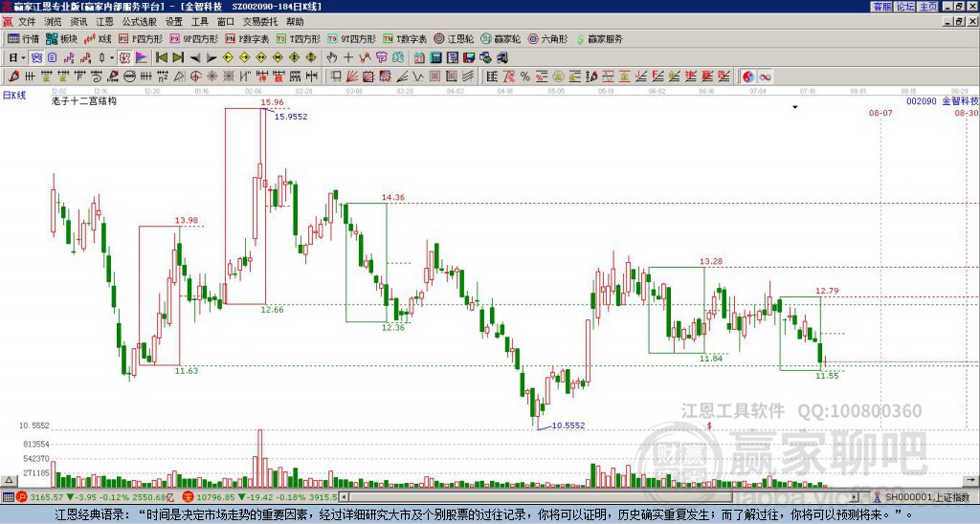Viewport: 980px width, 524px height.
Task: Select the crosshair plus cursor tool
Action: pyautogui.click(x=348, y=57)
